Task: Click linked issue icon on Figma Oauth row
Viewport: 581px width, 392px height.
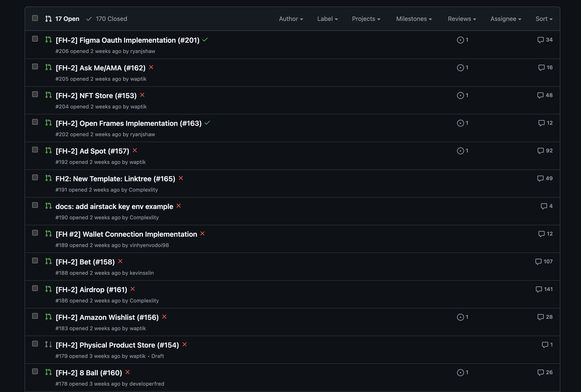Action: click(463, 40)
